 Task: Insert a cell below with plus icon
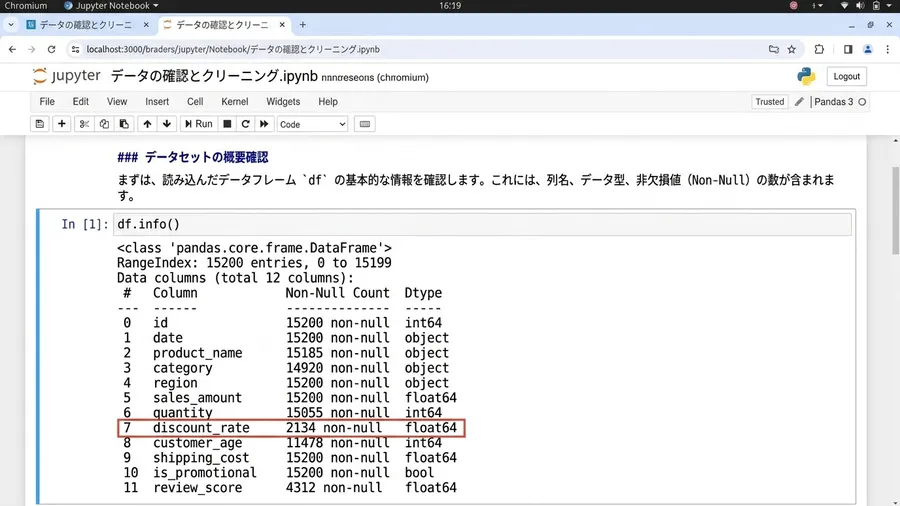pyautogui.click(x=61, y=124)
